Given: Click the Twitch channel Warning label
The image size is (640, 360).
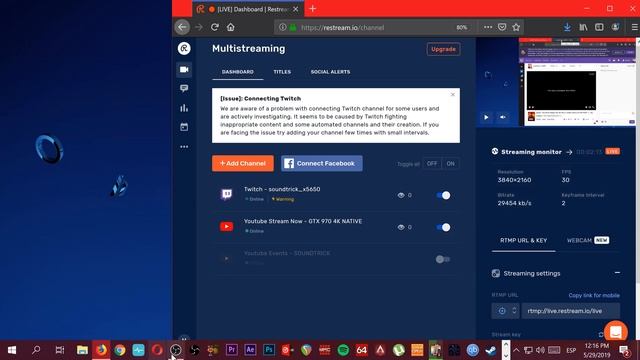Looking at the screenshot, I should pyautogui.click(x=283, y=199).
